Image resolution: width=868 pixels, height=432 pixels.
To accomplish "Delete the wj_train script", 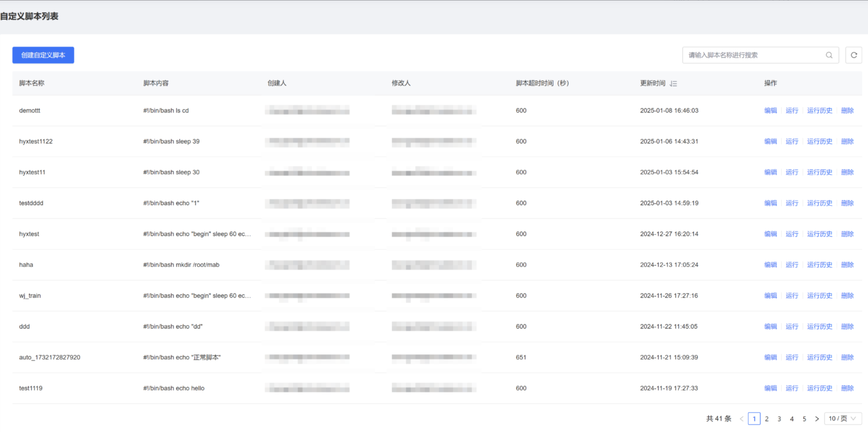I will pos(847,296).
